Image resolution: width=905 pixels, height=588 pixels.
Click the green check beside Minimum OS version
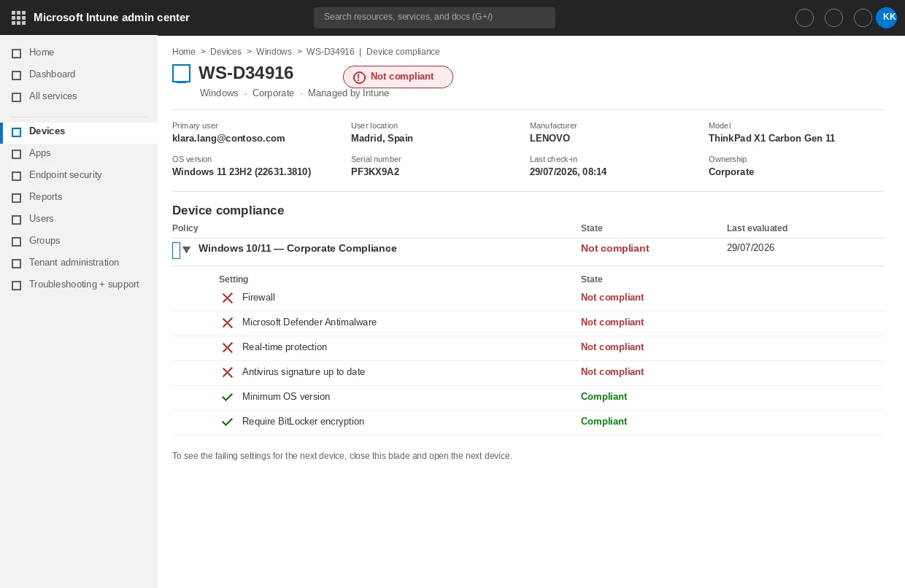228,397
